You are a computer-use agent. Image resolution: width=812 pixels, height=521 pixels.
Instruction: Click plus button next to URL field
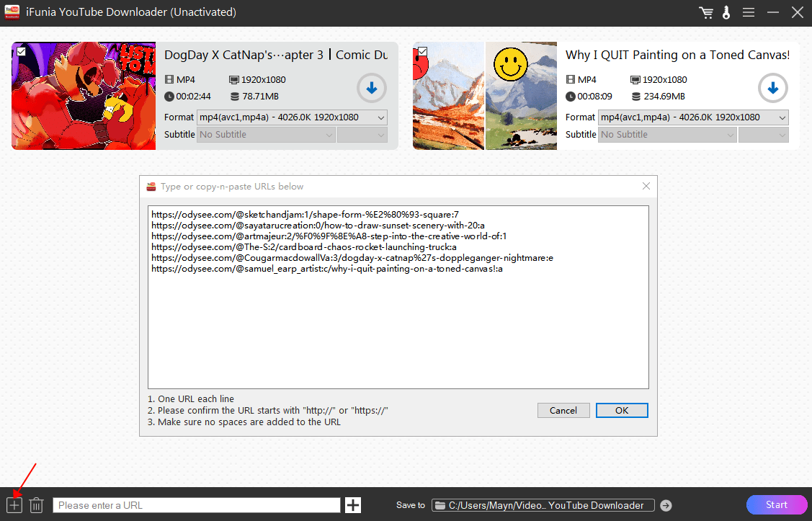[353, 505]
